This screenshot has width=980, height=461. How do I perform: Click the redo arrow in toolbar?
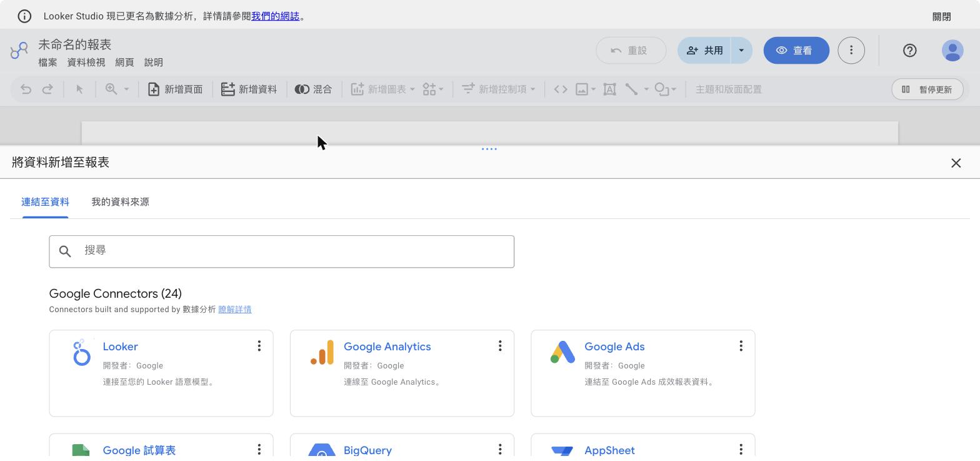click(47, 89)
